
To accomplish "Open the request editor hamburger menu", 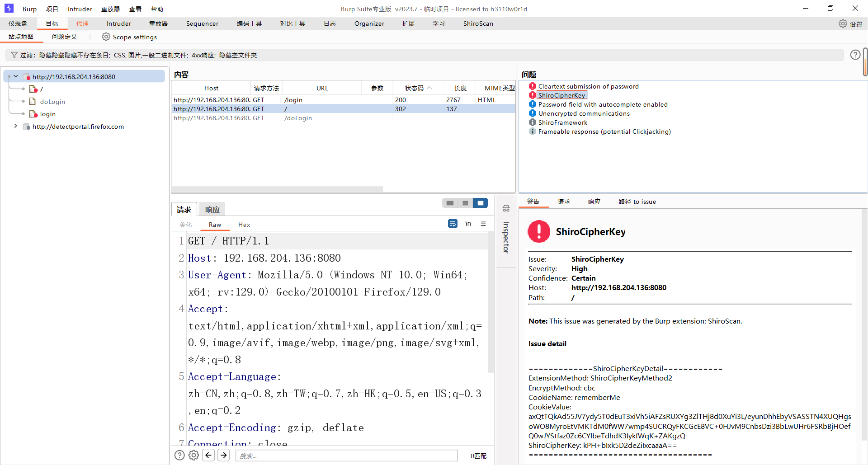I will [x=483, y=224].
